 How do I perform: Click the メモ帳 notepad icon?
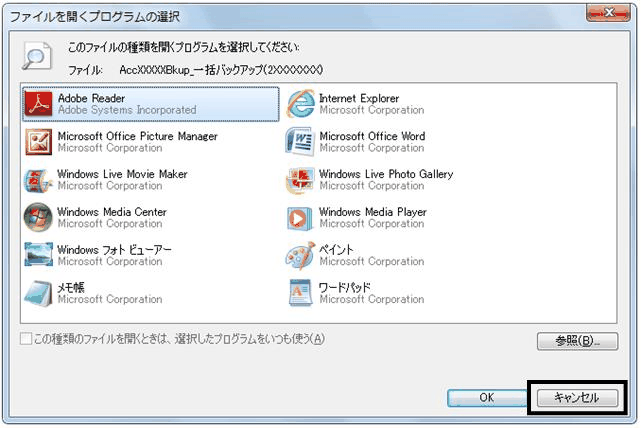[38, 293]
